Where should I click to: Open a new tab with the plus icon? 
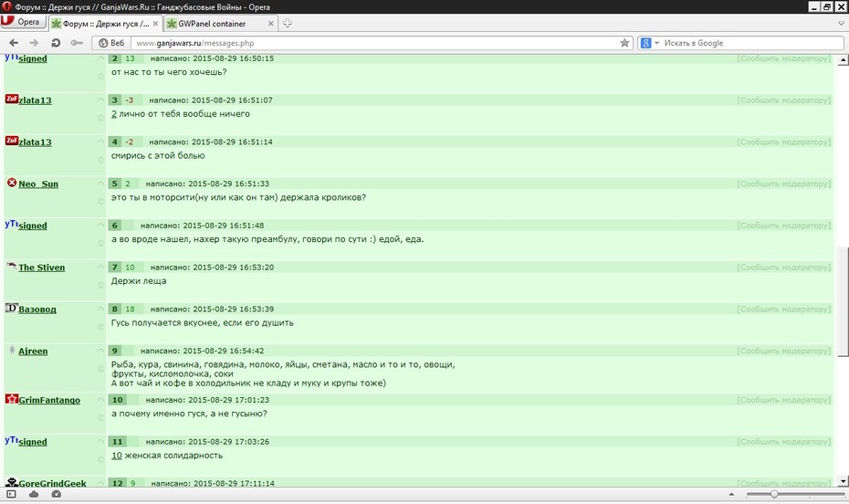click(288, 23)
